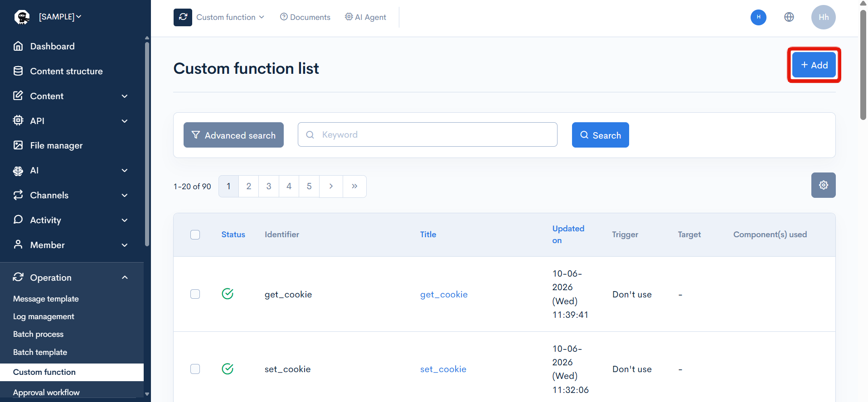Click the set_cookie enabled status icon
This screenshot has height=402, width=868.
[x=228, y=369]
